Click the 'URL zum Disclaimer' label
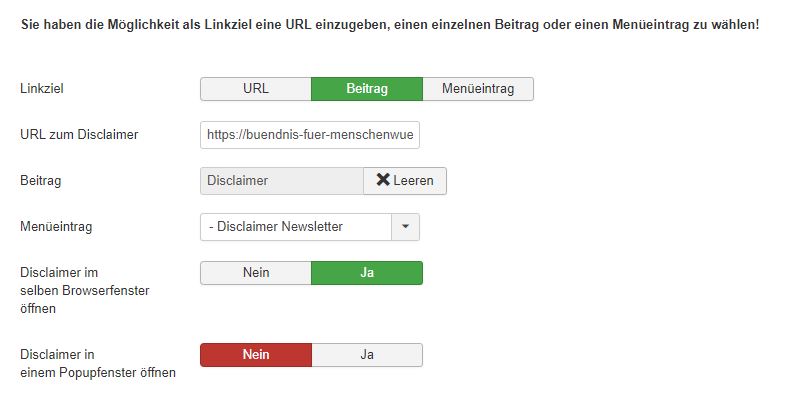 point(79,135)
